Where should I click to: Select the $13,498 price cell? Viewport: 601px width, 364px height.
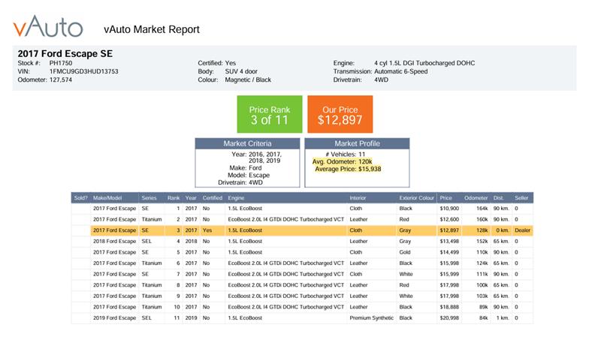[x=449, y=241]
